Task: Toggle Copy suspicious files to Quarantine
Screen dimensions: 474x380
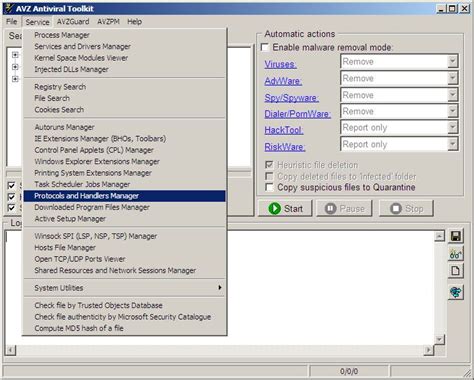Action: coord(269,187)
